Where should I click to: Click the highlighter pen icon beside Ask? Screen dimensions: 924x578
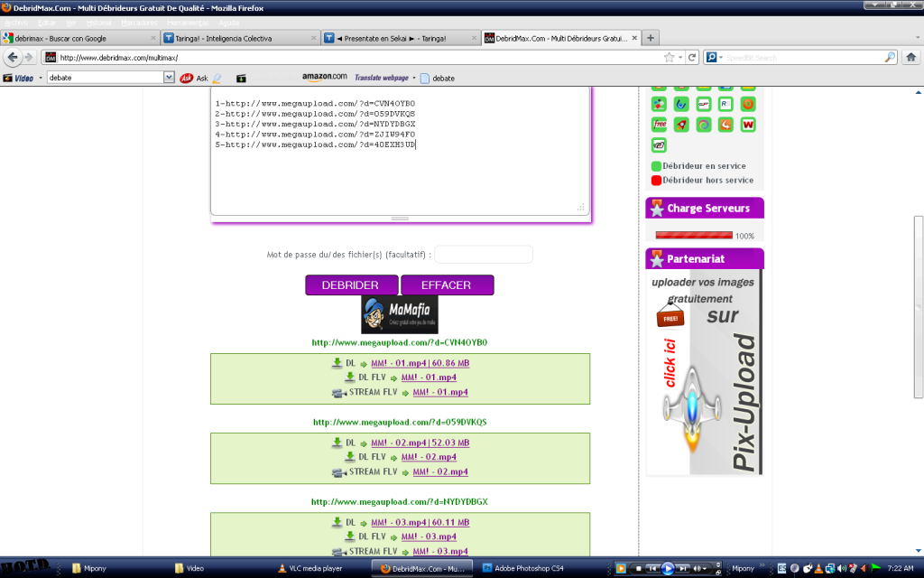pos(217,78)
